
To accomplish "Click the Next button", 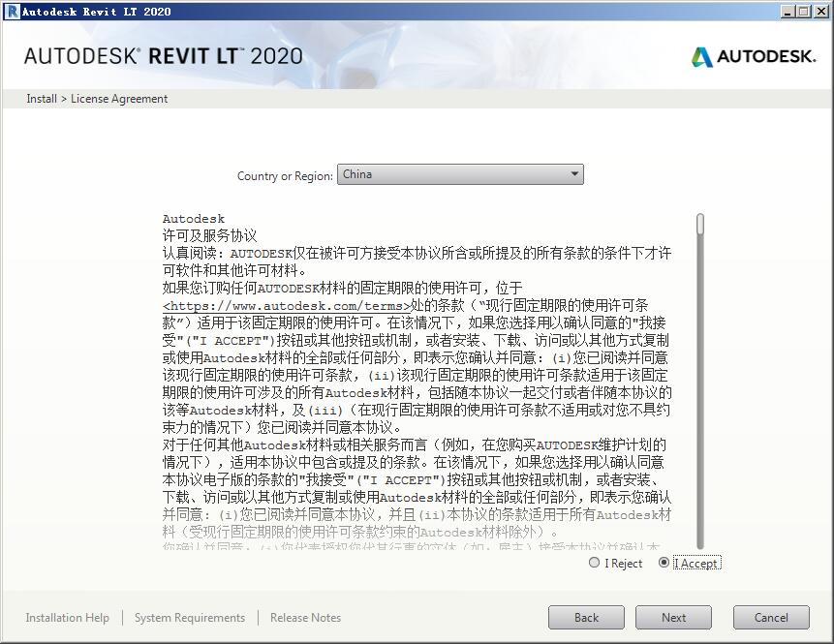I will pos(673,618).
